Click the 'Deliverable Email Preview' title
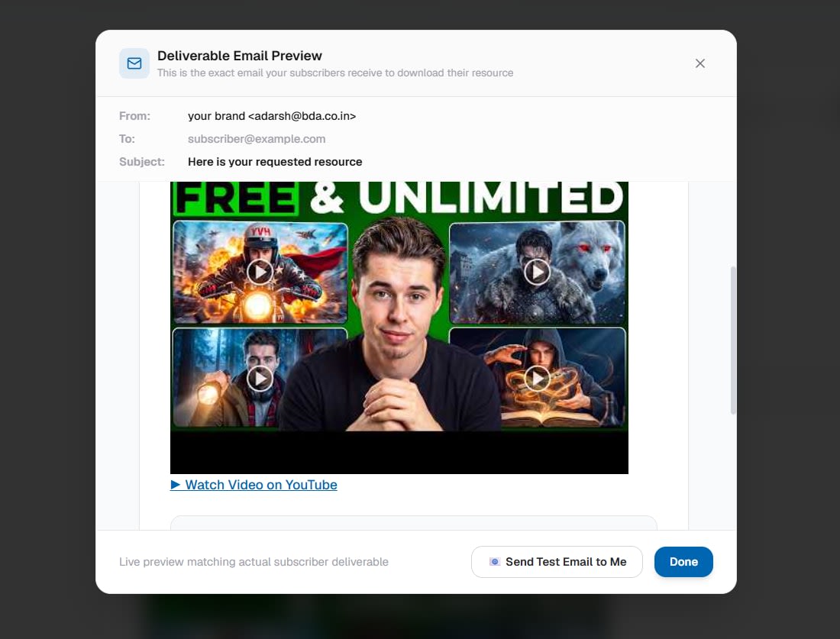The height and width of the screenshot is (639, 840). 240,56
